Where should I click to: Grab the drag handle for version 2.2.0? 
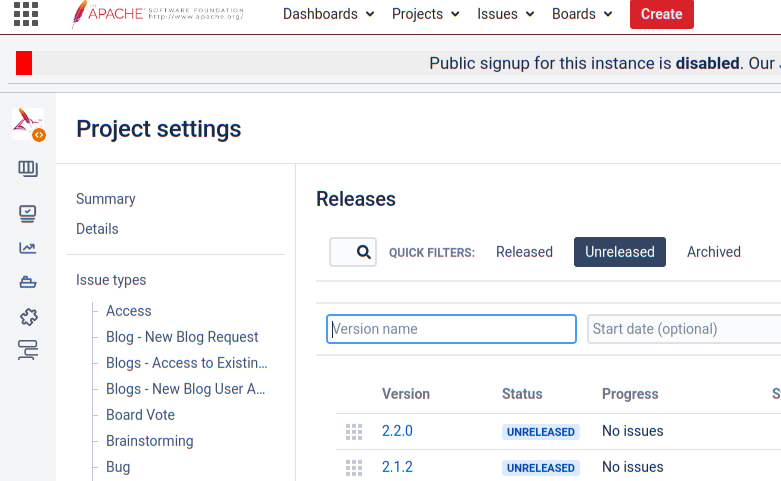pos(354,432)
